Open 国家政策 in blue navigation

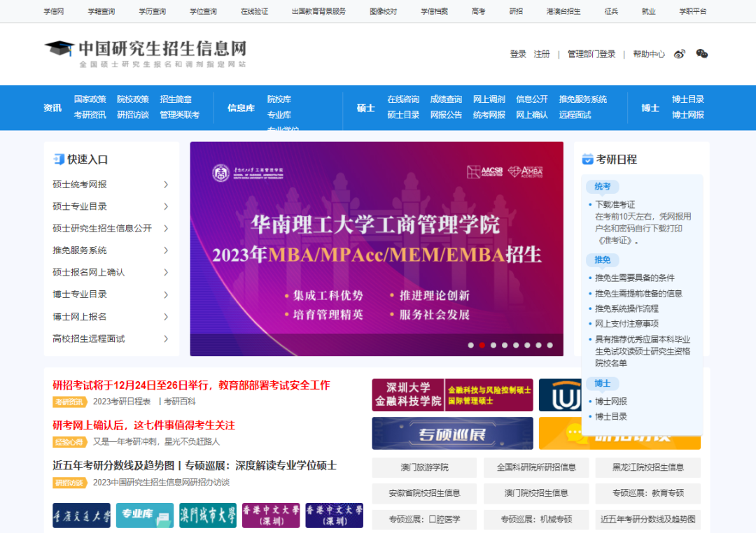click(90, 99)
